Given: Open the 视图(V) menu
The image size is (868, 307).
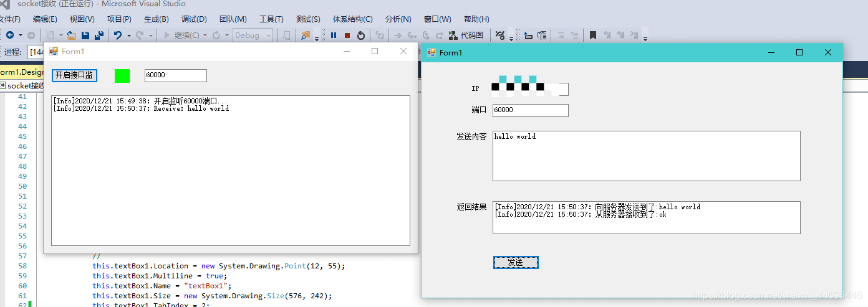Looking at the screenshot, I should click(82, 19).
